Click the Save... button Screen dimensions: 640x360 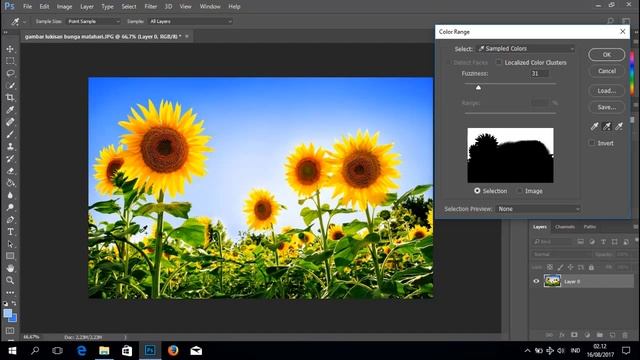[x=607, y=107]
